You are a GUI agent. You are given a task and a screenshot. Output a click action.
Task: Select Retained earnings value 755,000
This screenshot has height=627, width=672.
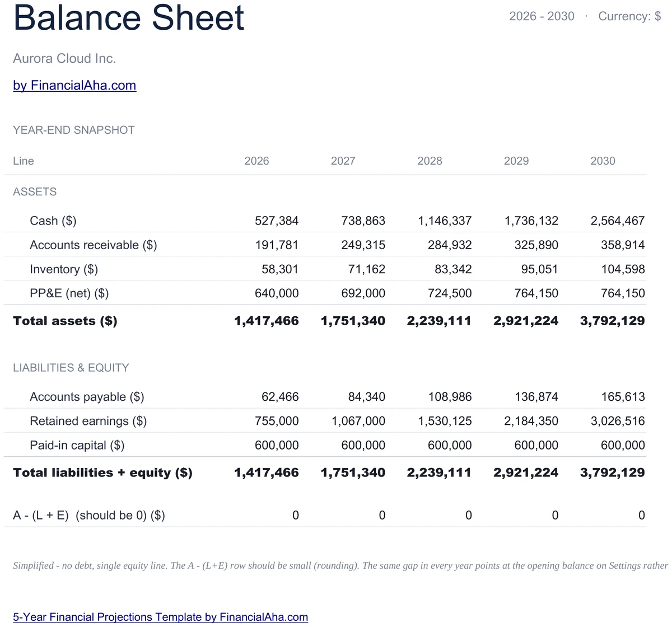[277, 421]
